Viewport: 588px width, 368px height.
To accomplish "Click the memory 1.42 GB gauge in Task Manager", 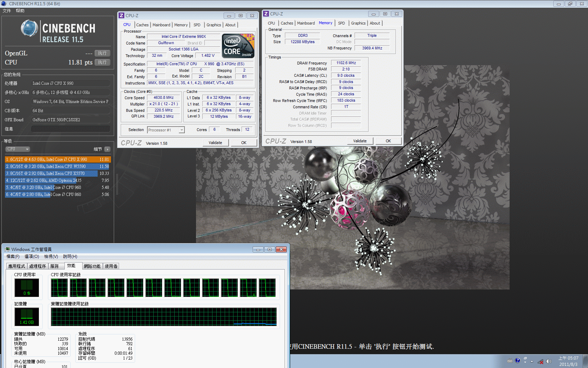I will pos(27,316).
